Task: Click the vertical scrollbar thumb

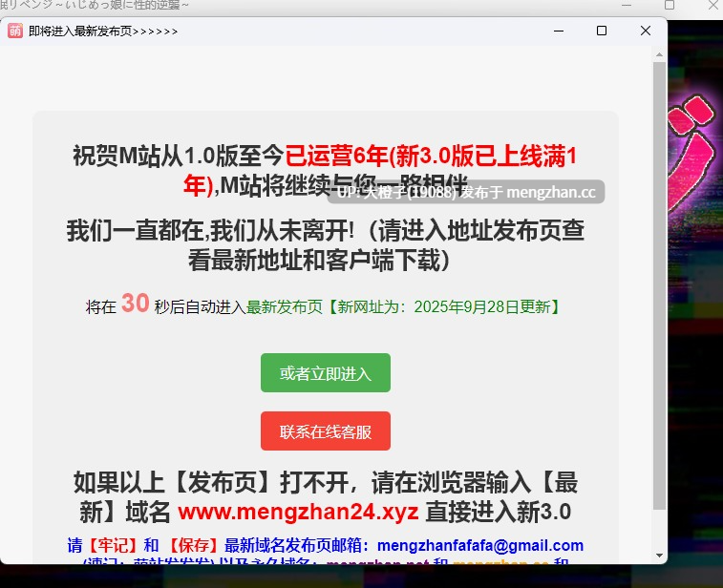Action: [x=659, y=285]
